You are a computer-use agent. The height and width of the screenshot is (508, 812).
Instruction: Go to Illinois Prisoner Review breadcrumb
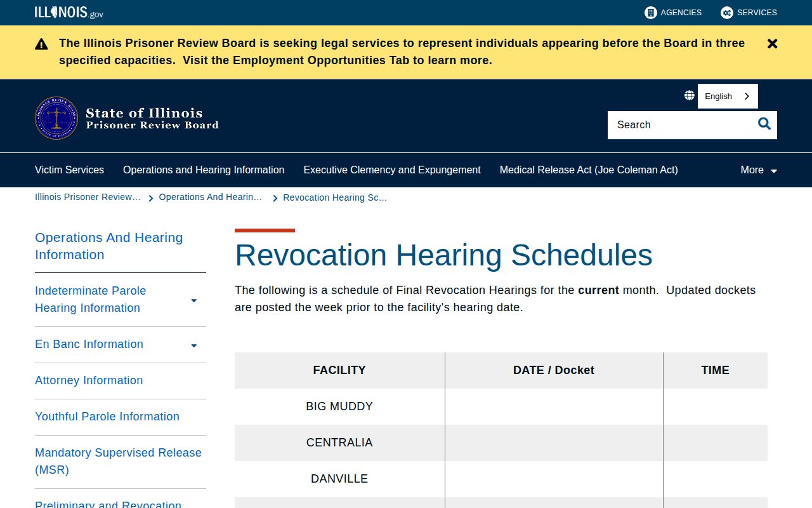coord(88,197)
